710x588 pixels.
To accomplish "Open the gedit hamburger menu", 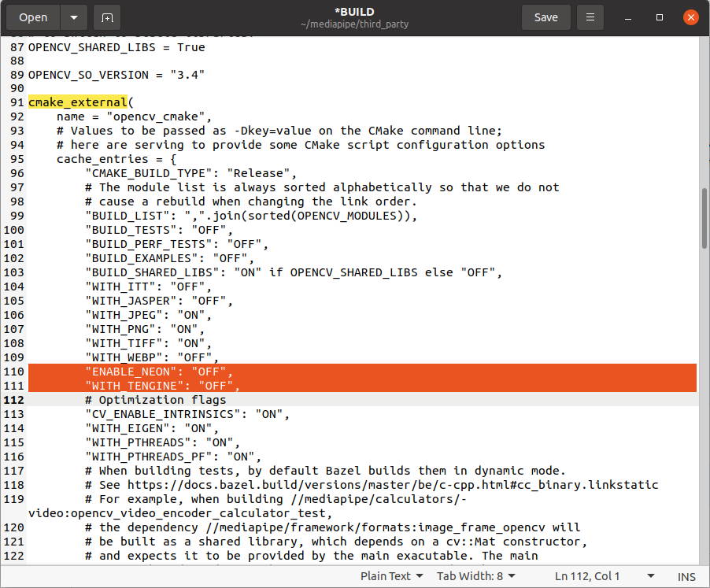I will 590,17.
